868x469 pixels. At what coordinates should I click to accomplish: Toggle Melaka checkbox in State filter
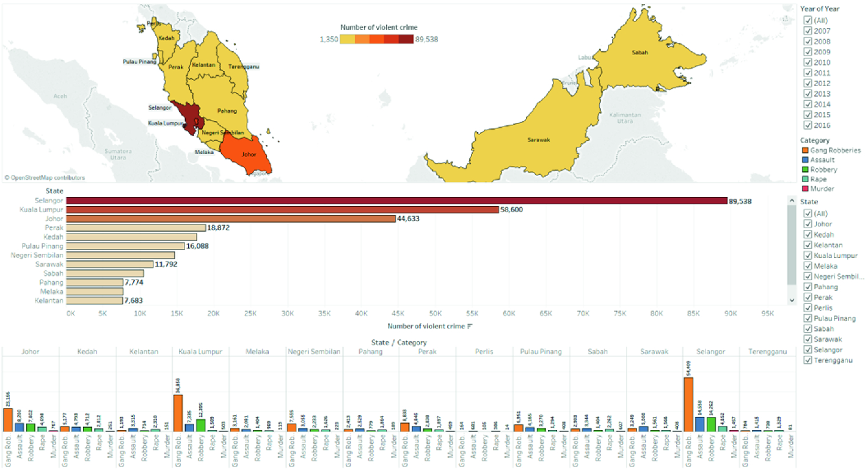point(808,266)
